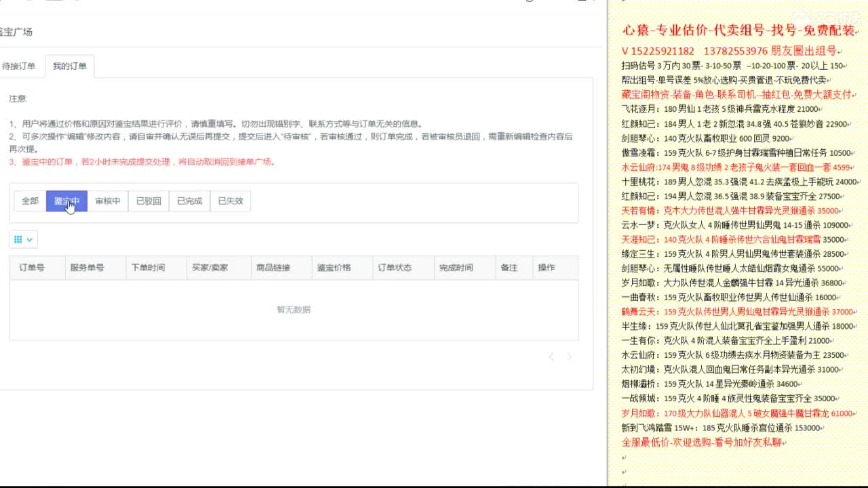Click the hamburger menu icon in the top bar
Viewport: 868px width, 488px height.
(x=30, y=3)
